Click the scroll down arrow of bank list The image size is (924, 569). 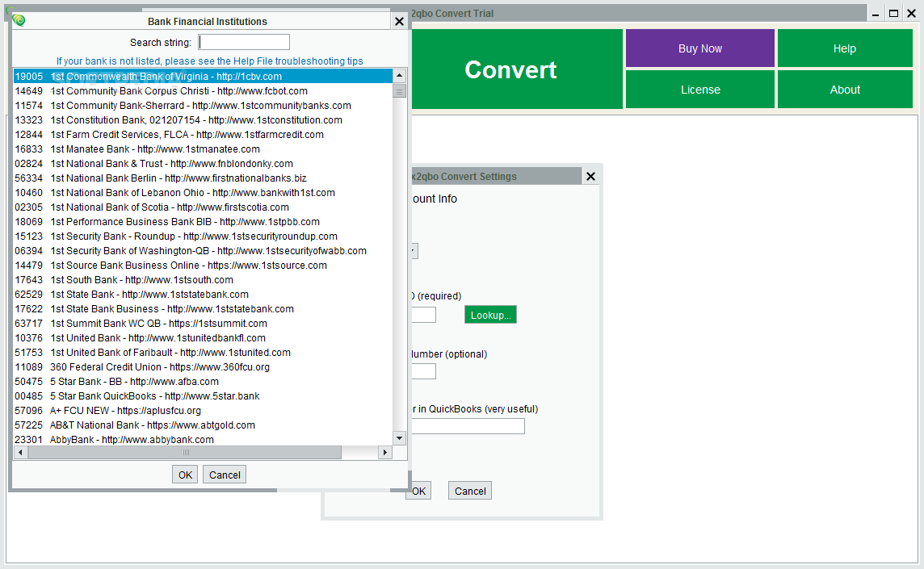pos(400,438)
